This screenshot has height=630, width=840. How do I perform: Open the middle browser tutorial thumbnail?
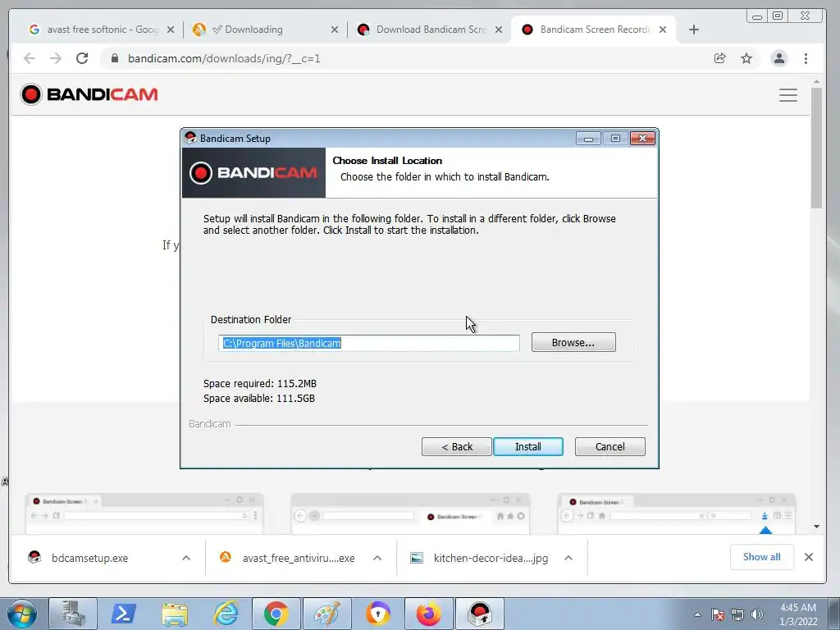pyautogui.click(x=410, y=514)
